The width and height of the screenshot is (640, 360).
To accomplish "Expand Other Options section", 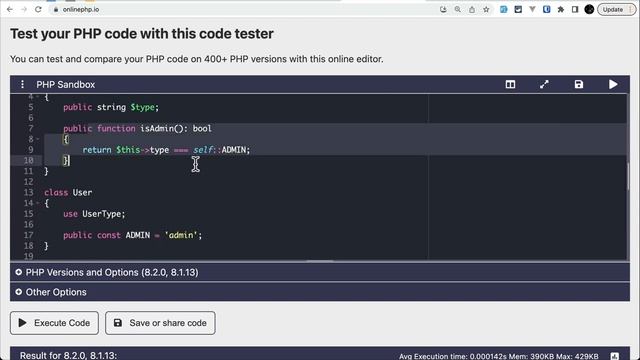I will pyautogui.click(x=320, y=292).
